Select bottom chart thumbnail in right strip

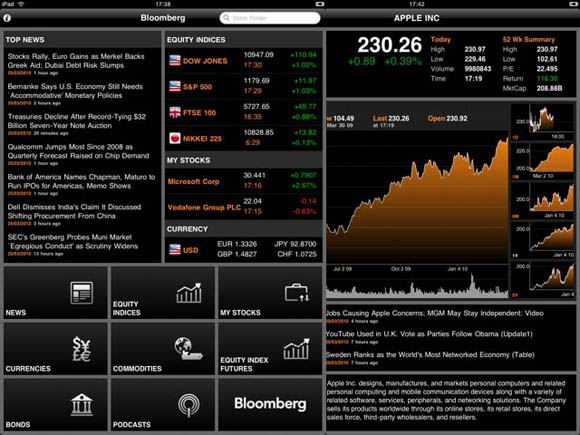point(543,280)
